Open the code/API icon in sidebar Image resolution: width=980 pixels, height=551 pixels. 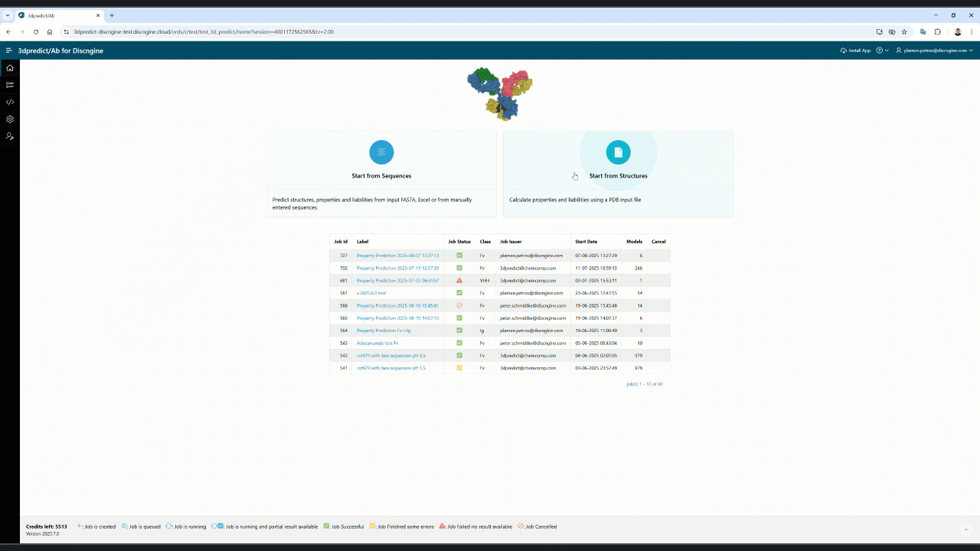coord(10,102)
